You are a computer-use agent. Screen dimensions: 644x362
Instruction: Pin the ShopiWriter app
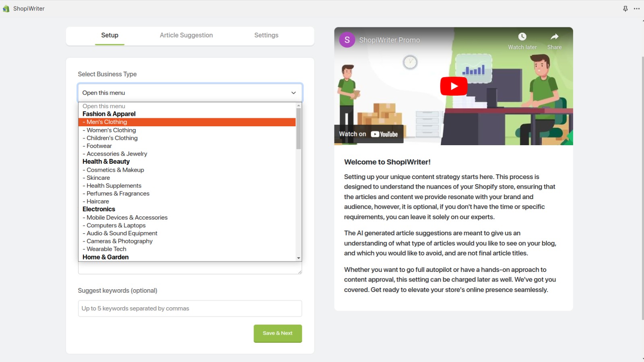[625, 8]
